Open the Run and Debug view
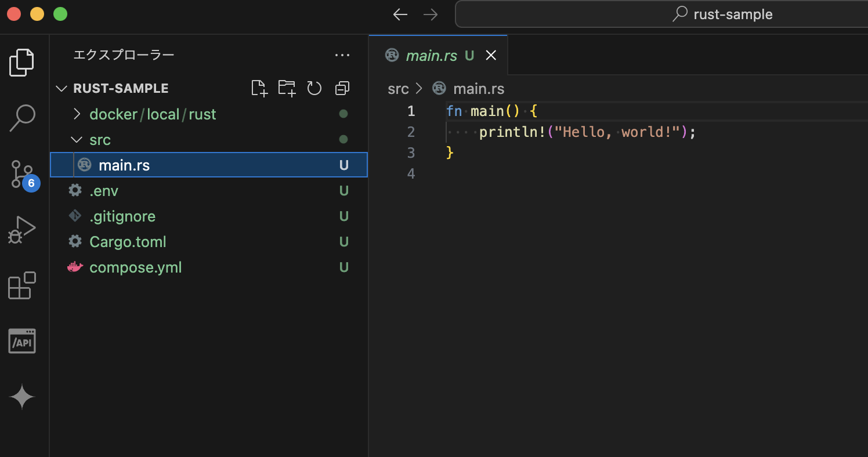Screen dimensions: 868x457 [x=22, y=230]
